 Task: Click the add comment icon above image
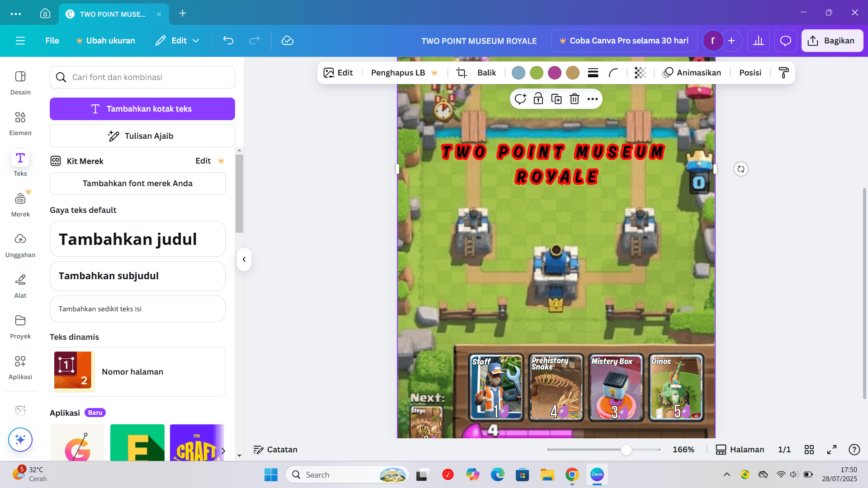click(520, 99)
